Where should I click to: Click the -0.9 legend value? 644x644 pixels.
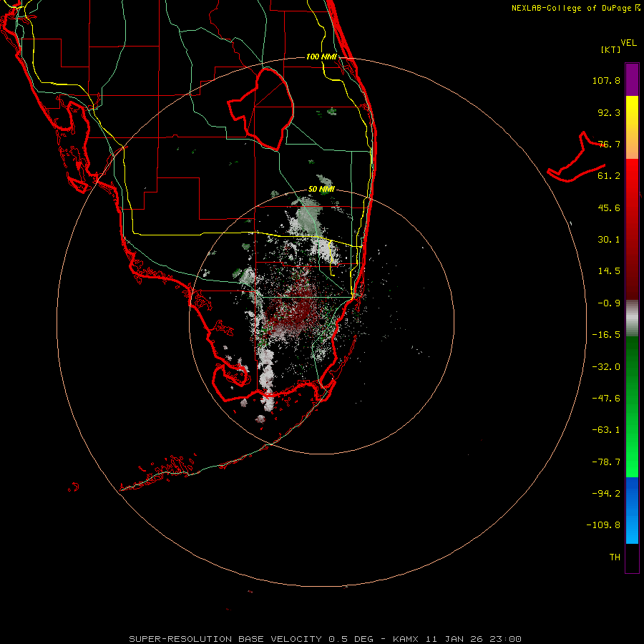click(x=609, y=303)
